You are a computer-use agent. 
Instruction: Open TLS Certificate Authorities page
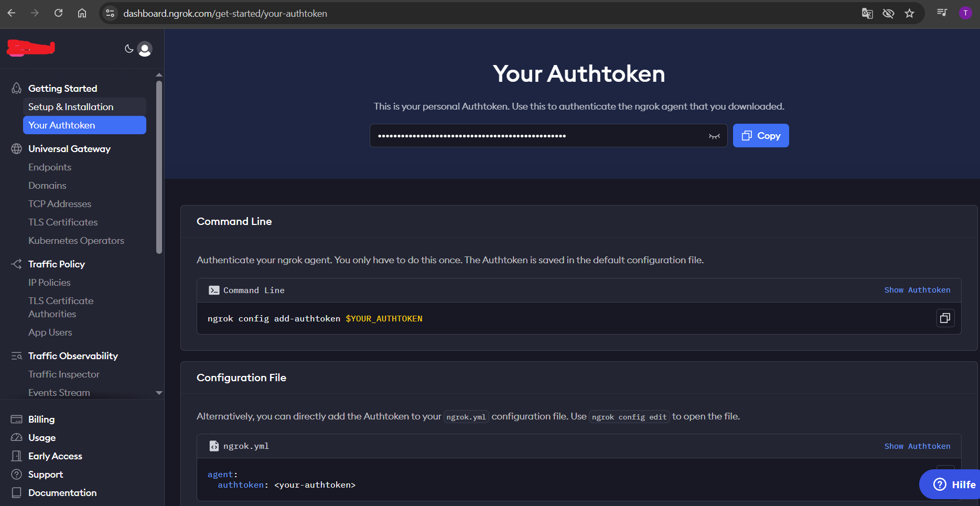(x=61, y=307)
